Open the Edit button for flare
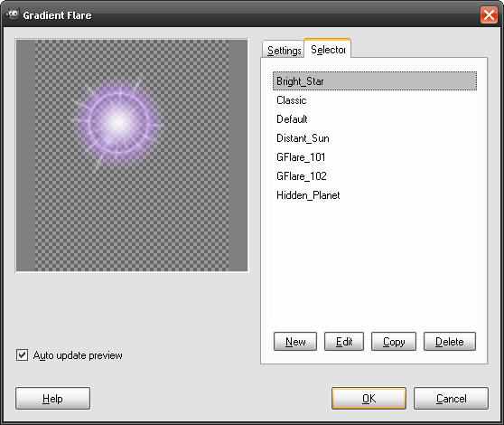The height and width of the screenshot is (425, 504). click(x=344, y=341)
